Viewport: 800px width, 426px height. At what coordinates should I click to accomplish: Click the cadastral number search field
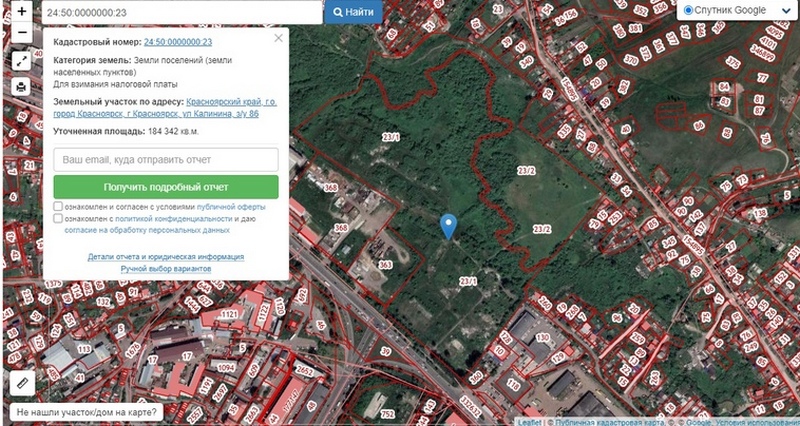180,12
